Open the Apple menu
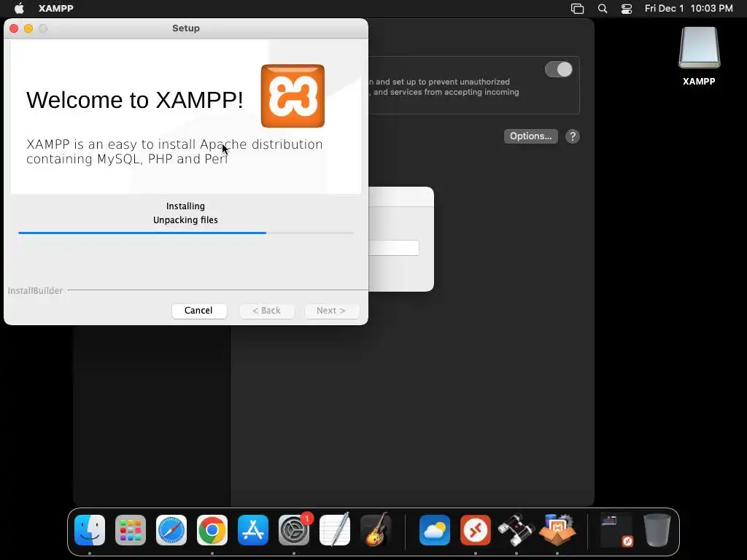Image resolution: width=747 pixels, height=560 pixels. (19, 8)
